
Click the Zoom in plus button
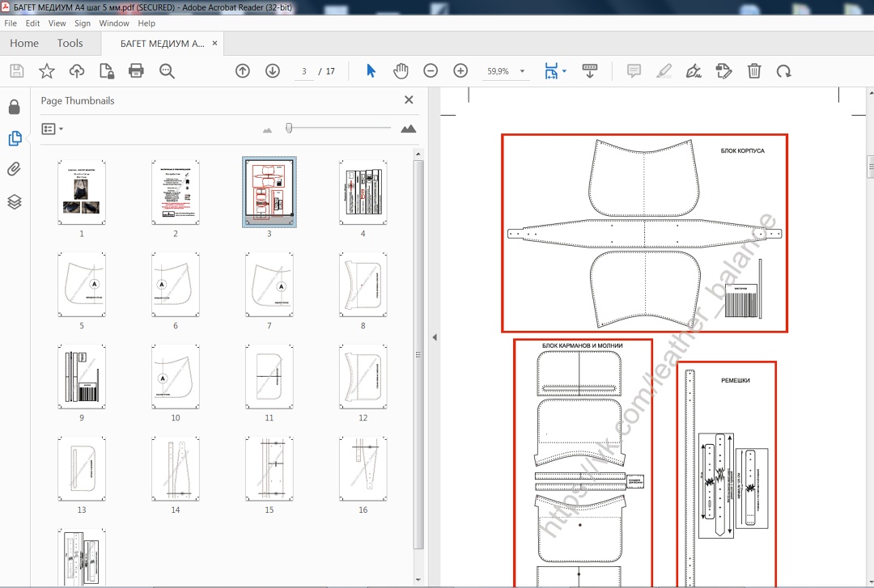[460, 71]
